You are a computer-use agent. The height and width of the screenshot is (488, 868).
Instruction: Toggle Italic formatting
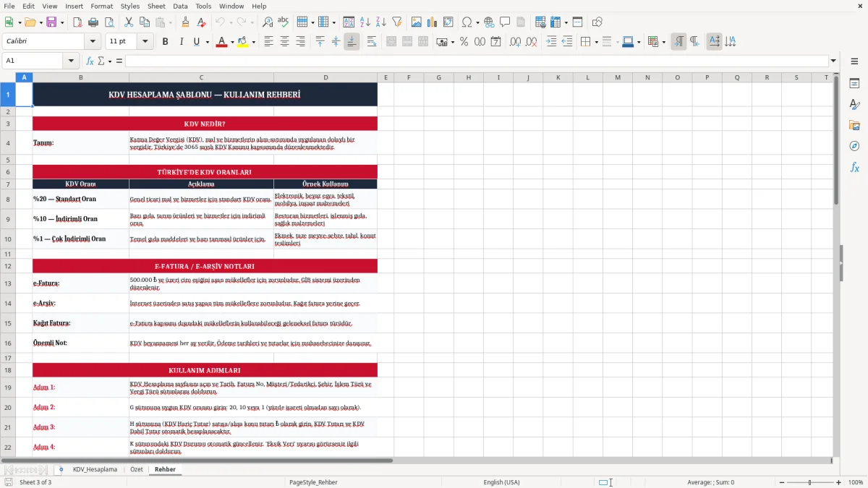point(181,42)
